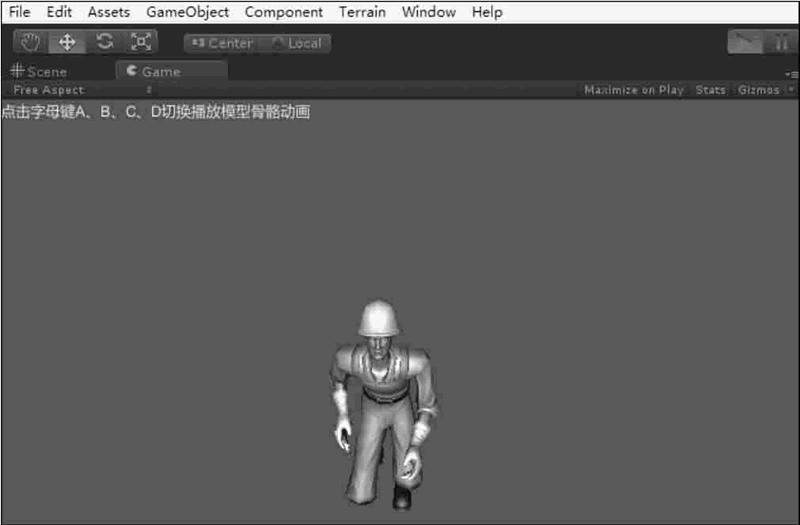Select the Hand tool
The height and width of the screenshot is (525, 800).
point(30,43)
